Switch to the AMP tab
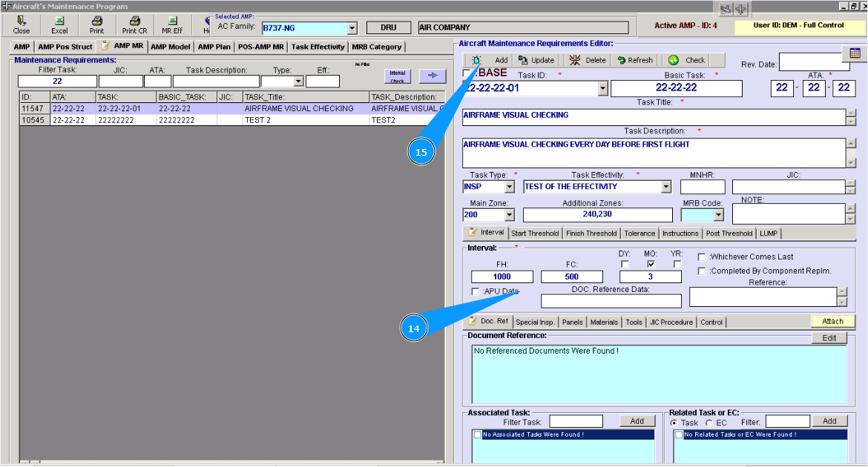868x467 pixels. coord(22,47)
